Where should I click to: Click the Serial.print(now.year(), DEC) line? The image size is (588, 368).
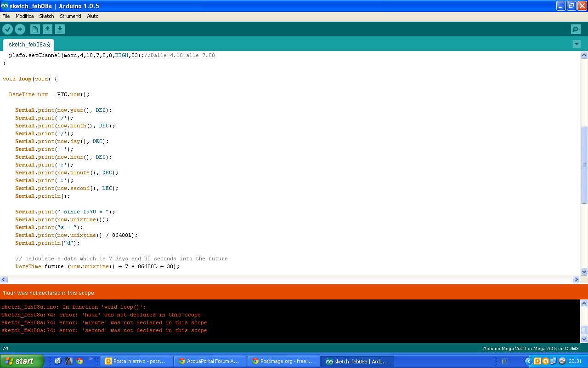click(64, 110)
